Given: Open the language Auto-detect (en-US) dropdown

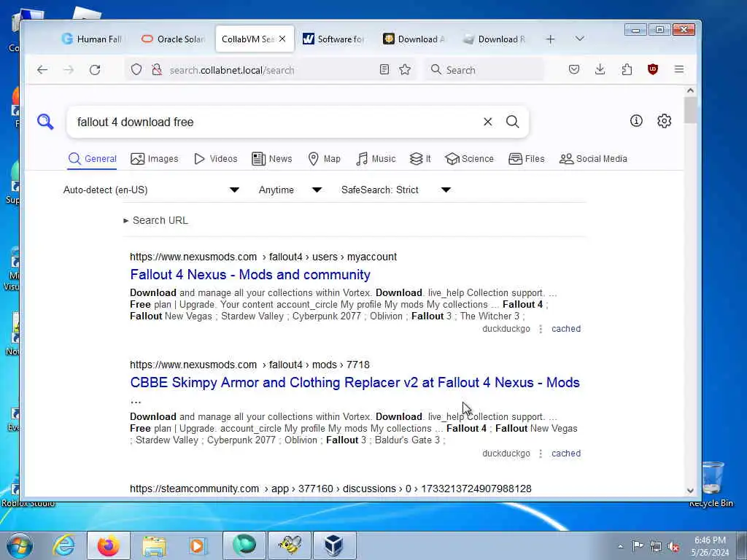Looking at the screenshot, I should pos(151,190).
